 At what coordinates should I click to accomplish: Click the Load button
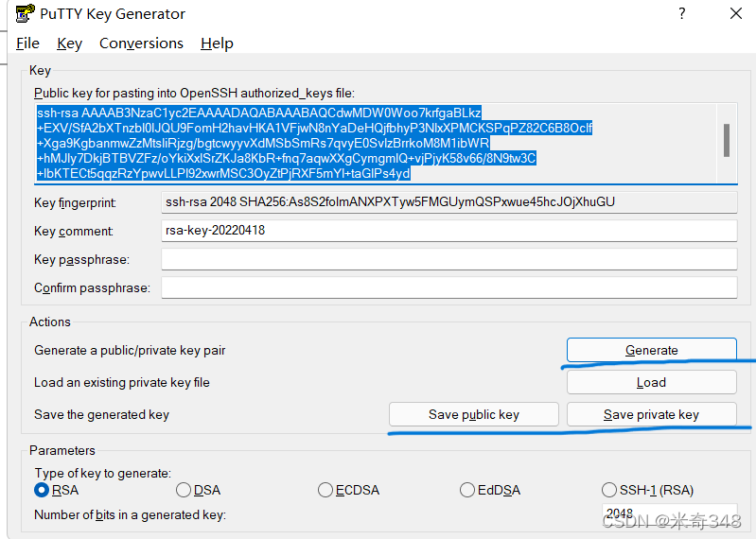651,382
